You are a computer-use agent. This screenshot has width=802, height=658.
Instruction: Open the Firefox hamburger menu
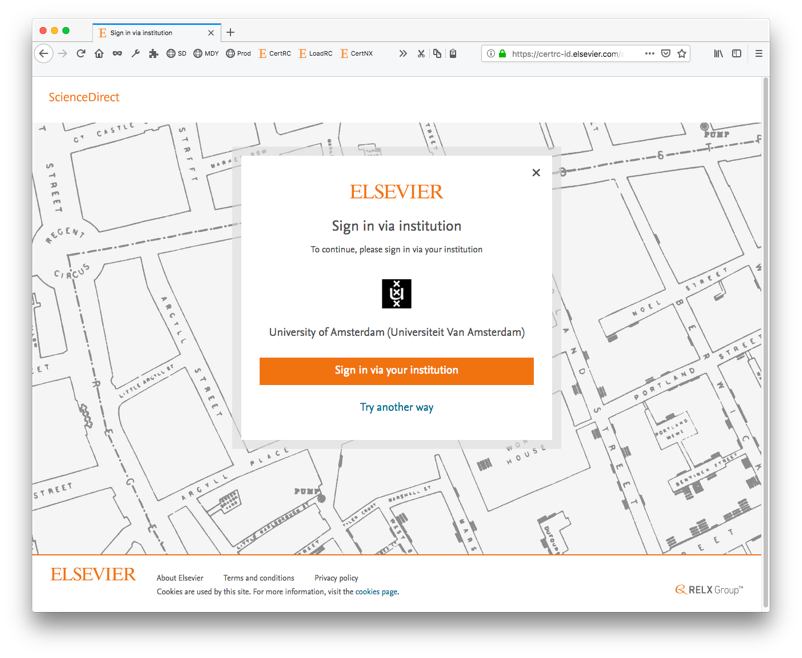click(759, 53)
